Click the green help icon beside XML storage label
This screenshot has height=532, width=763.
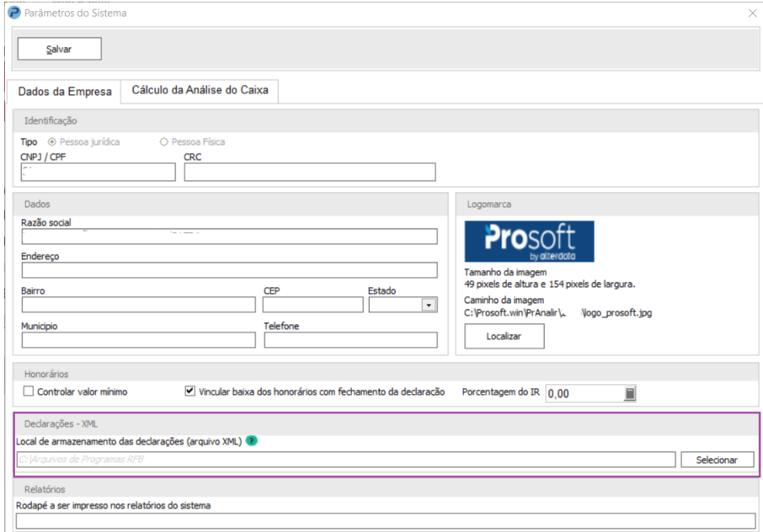point(251,441)
